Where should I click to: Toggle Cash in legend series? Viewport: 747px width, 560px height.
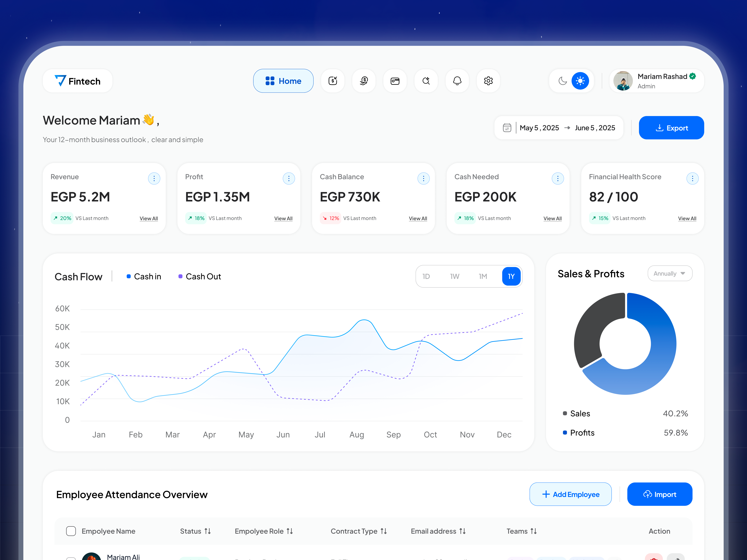click(144, 276)
